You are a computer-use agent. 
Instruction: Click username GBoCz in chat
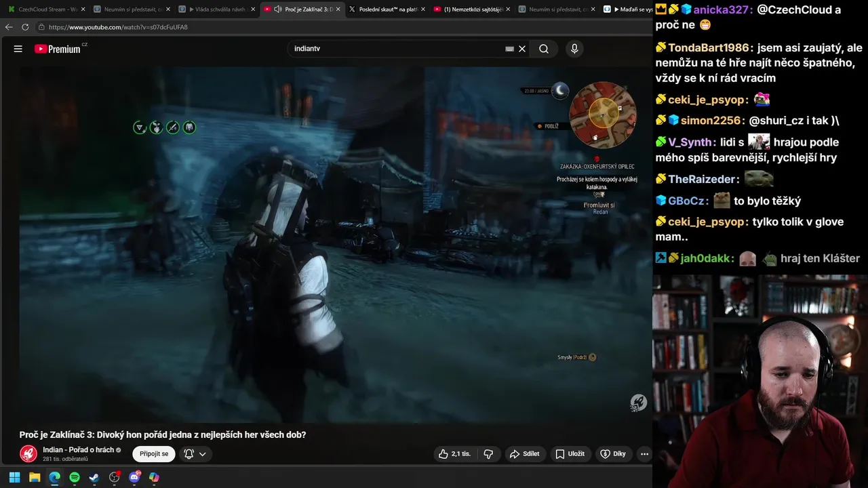tap(686, 201)
